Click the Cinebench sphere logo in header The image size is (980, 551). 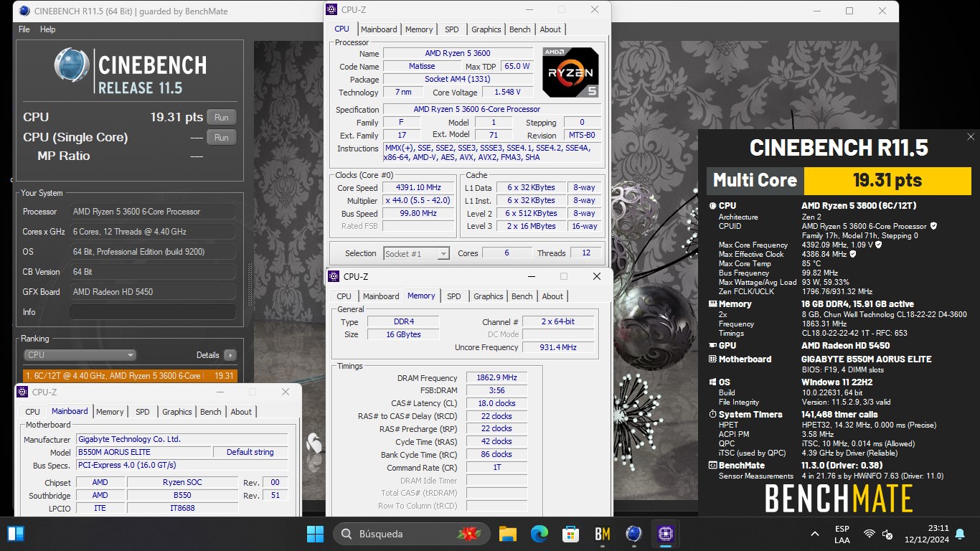tap(72, 65)
